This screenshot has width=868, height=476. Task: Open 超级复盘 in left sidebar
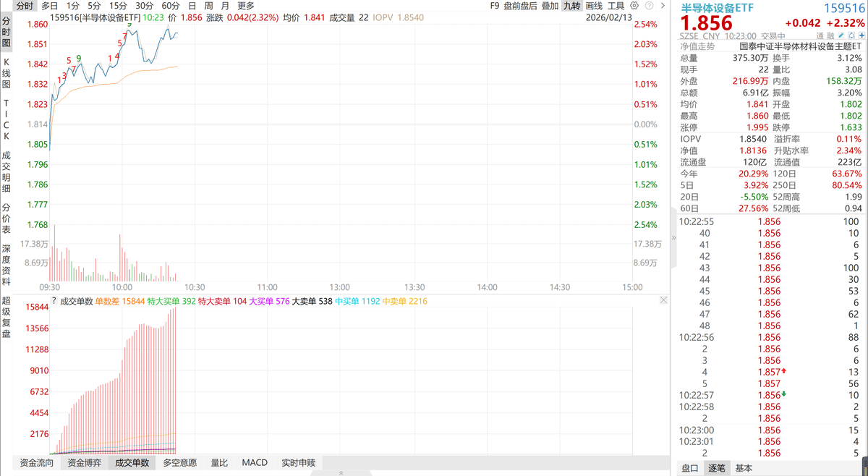point(7,315)
